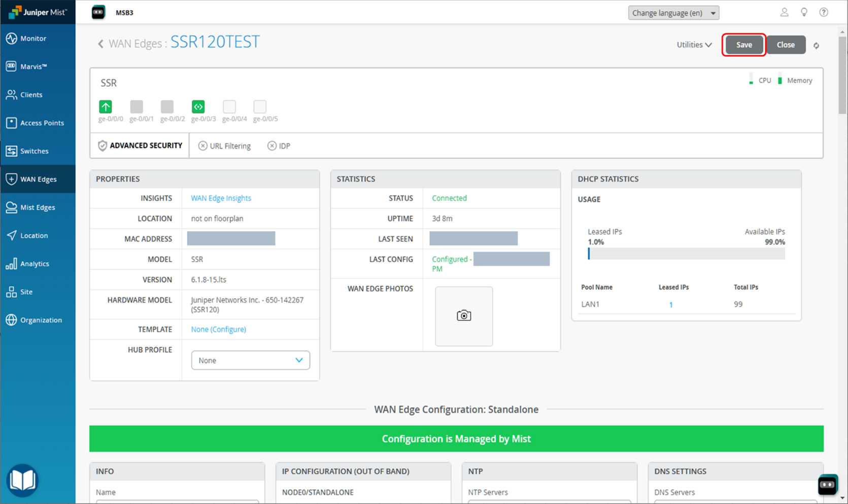Click the SSR120TEST device title
This screenshot has height=504, width=848.
click(x=215, y=42)
